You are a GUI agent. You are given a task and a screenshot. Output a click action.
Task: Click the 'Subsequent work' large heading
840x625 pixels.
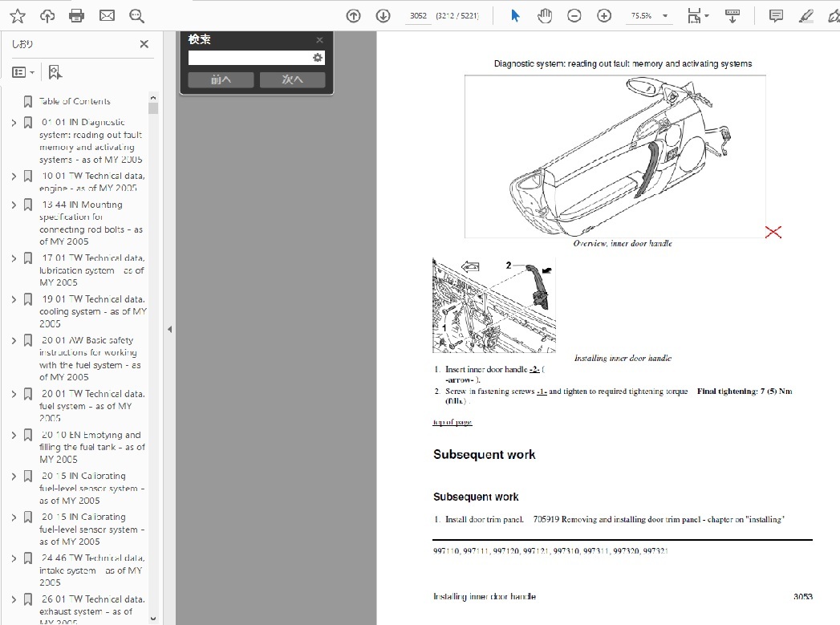click(485, 455)
